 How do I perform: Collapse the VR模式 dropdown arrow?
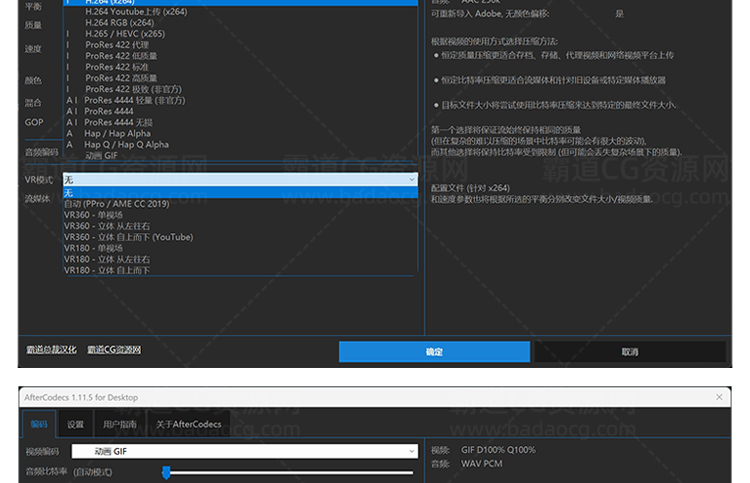[409, 179]
